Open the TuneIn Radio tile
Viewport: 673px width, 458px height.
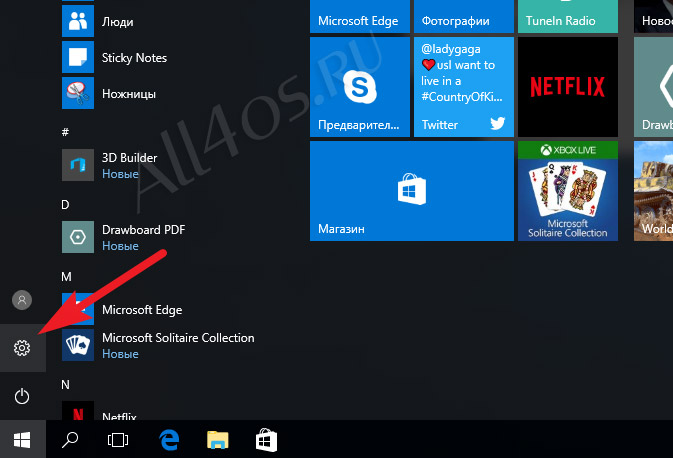568,16
